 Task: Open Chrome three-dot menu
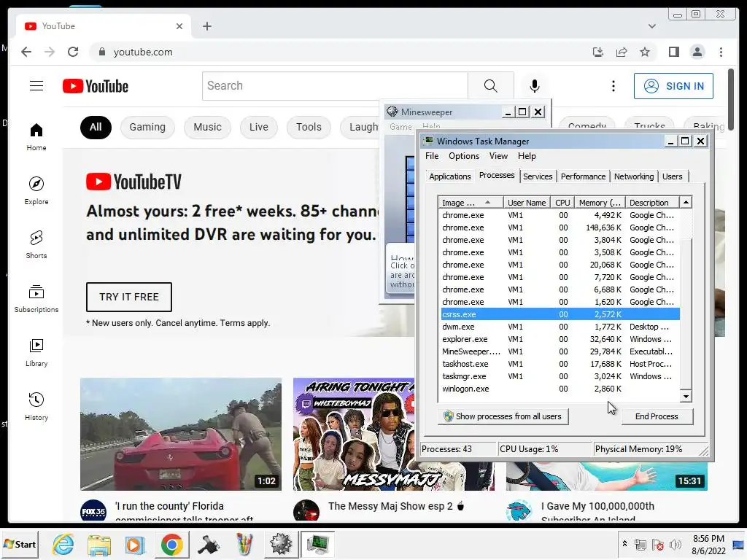[721, 52]
